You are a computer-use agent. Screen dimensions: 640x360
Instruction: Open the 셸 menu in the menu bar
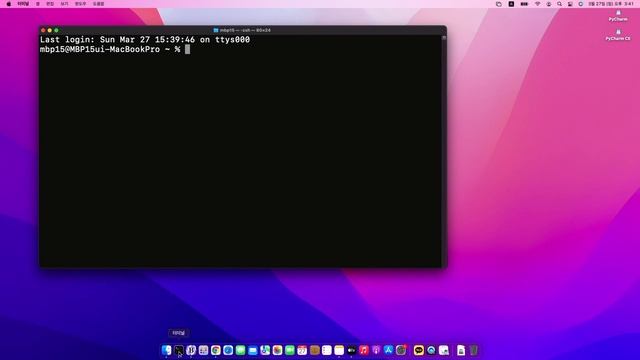pos(38,4)
